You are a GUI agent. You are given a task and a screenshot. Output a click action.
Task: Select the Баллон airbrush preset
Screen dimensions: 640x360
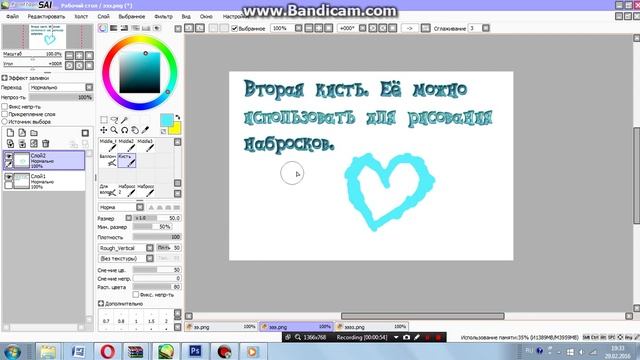(108, 160)
